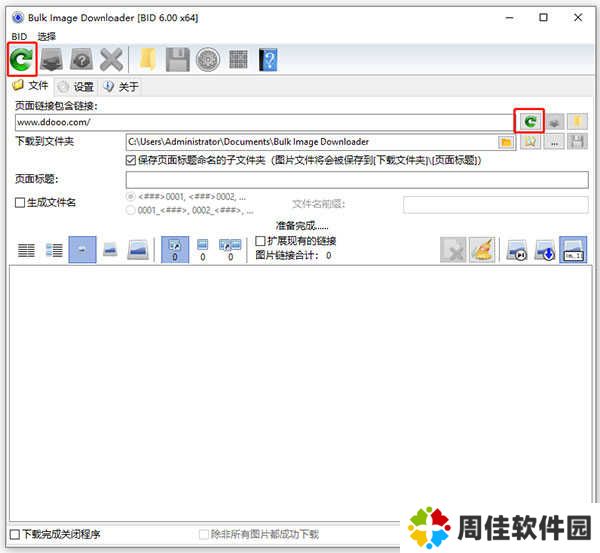600x553 pixels.
Task: Select the smallest thumbnail size icon
Action: coord(82,250)
